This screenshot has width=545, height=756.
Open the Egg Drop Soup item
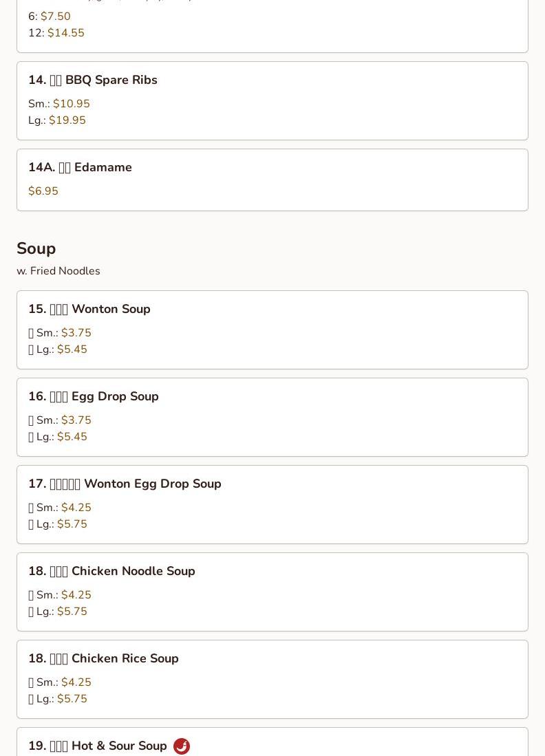272,417
